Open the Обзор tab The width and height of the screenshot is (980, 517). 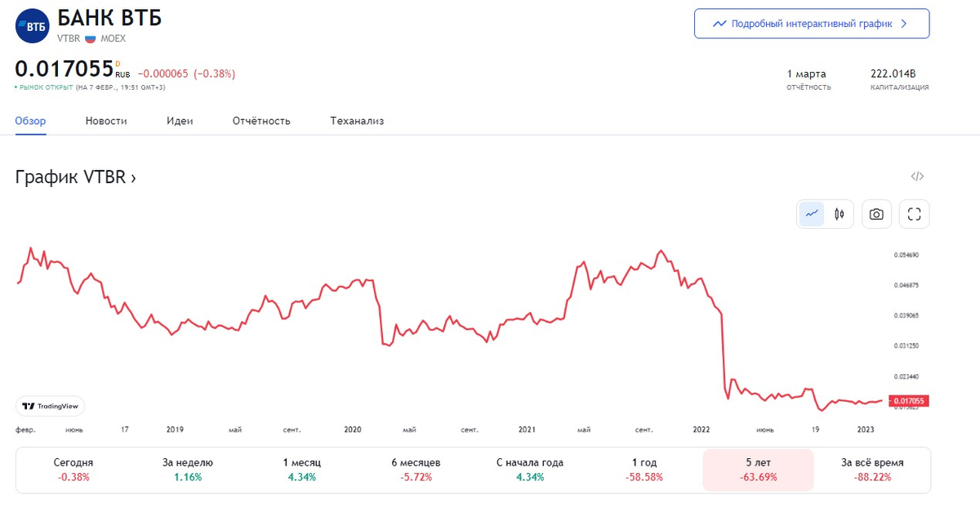click(30, 121)
